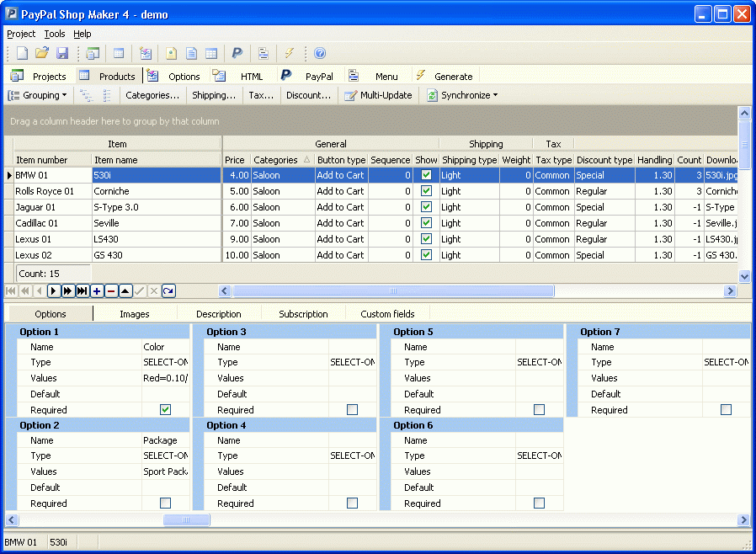The height and width of the screenshot is (554, 756).
Task: Click the yellow page icon in the top toolbar
Action: 171,53
